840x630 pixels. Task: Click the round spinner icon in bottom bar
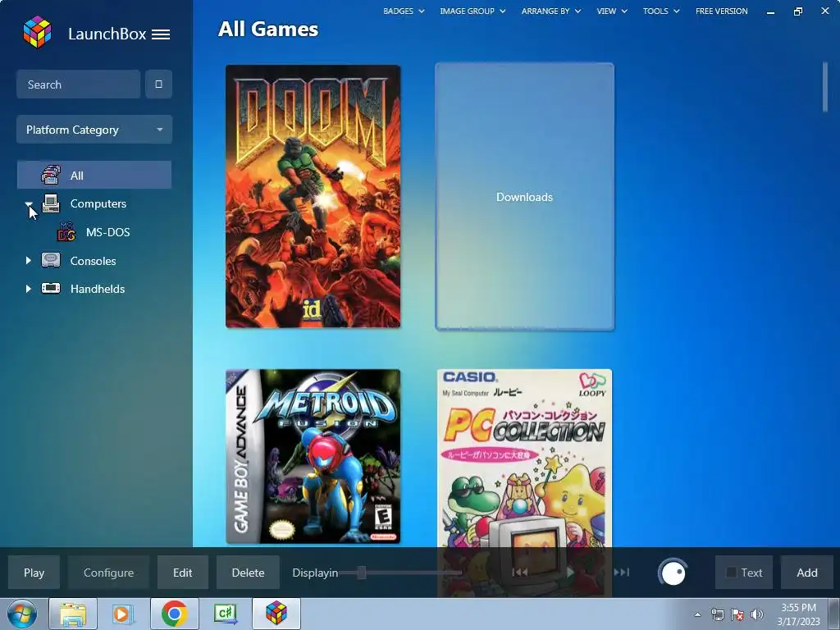click(673, 573)
